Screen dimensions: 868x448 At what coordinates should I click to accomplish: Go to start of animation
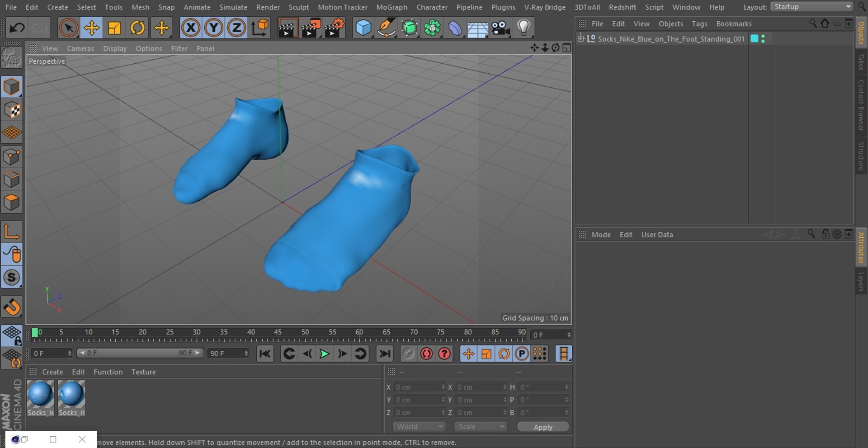pos(265,354)
